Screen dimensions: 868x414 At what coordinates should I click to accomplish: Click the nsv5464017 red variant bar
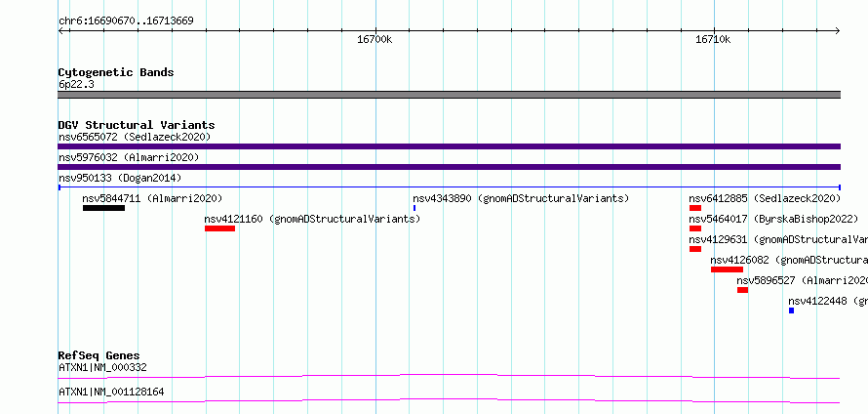click(695, 228)
